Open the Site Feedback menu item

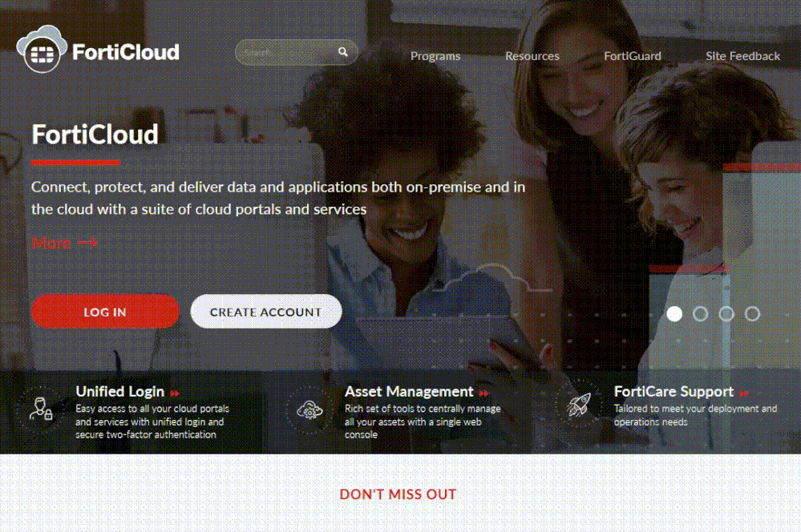(742, 55)
